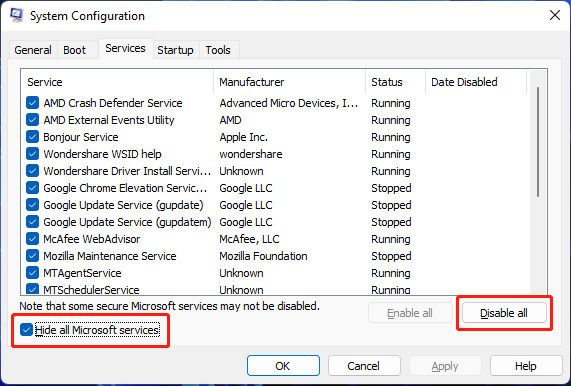The image size is (571, 386).
Task: Disable the McAfee WebAdvisor checkbox
Action: pos(32,239)
